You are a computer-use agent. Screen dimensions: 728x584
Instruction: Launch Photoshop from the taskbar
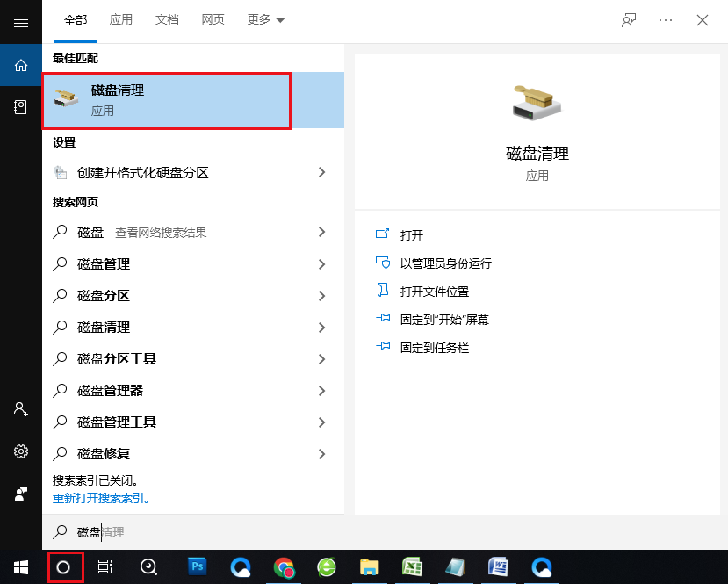click(x=198, y=566)
